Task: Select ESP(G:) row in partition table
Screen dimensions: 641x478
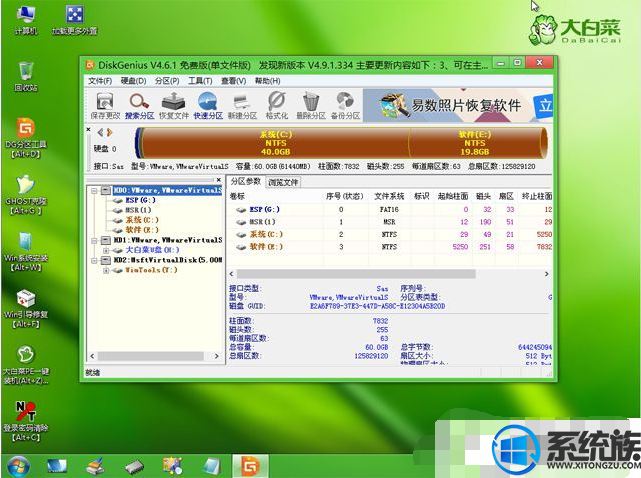Action: coord(390,209)
